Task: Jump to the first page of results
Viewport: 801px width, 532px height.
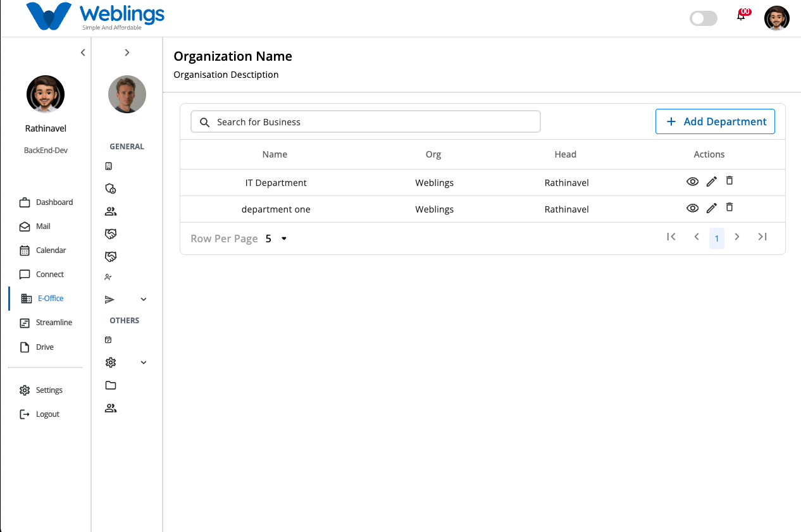Action: [x=671, y=237]
